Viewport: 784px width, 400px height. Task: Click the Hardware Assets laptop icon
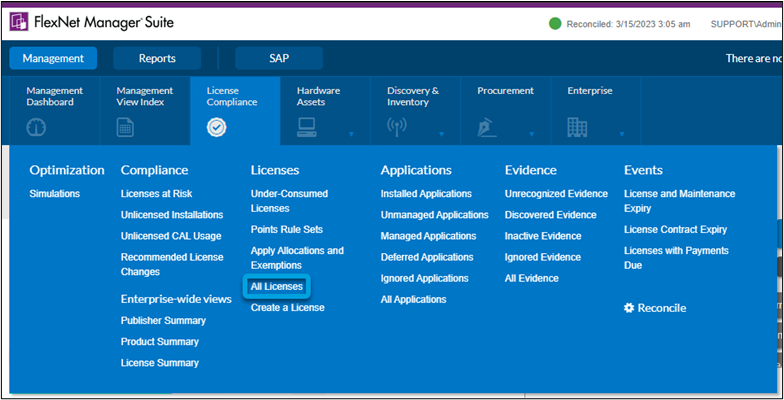pos(306,128)
